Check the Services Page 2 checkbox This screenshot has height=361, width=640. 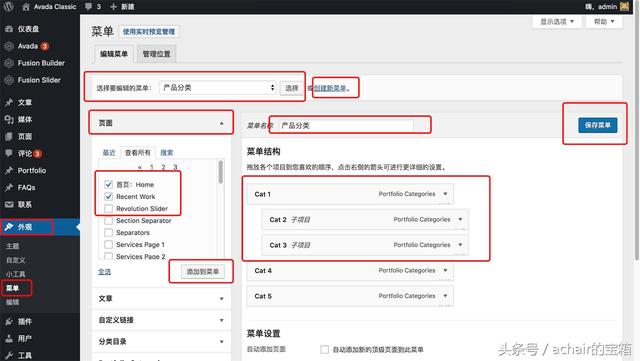(109, 256)
